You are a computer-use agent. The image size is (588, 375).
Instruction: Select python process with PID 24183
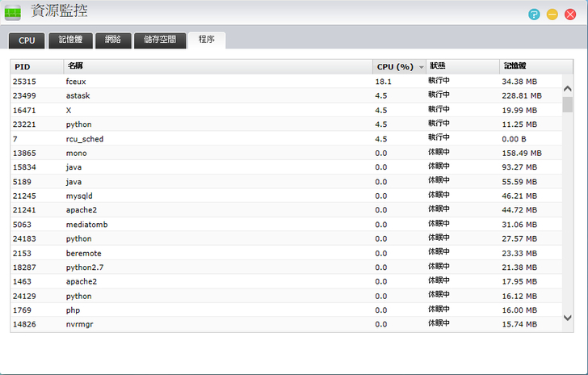286,238
